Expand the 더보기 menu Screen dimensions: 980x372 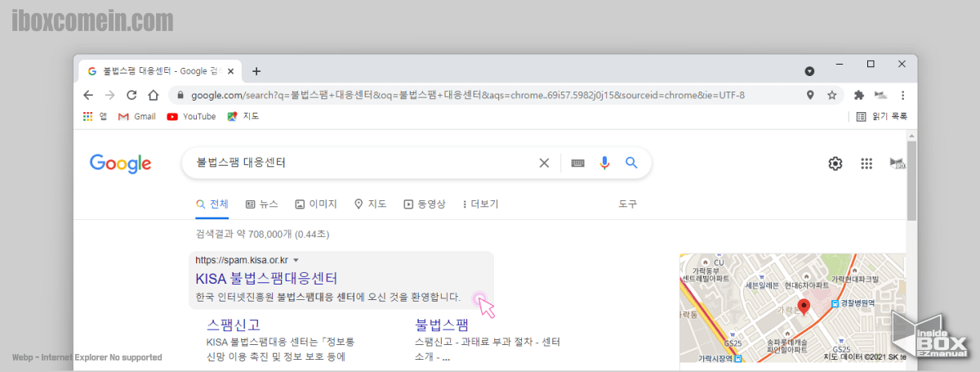(x=480, y=204)
